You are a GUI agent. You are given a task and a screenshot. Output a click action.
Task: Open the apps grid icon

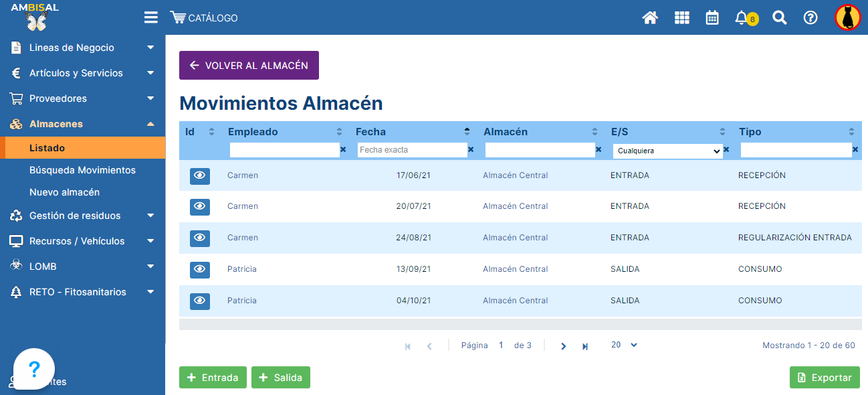coord(681,18)
